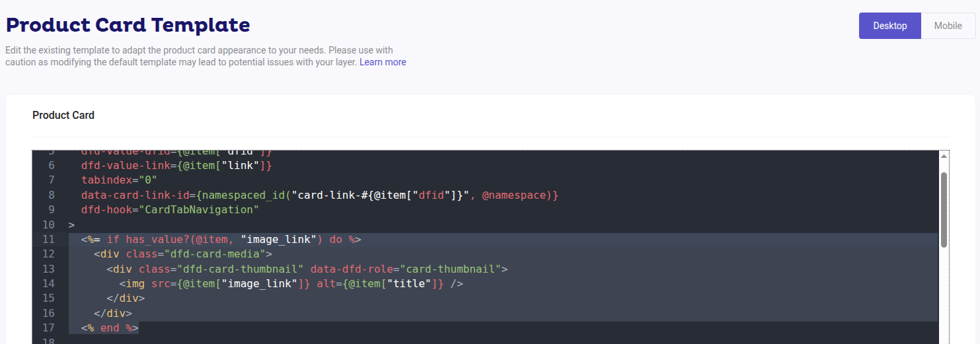980x344 pixels.
Task: Click line number 8 in gutter
Action: coord(52,195)
